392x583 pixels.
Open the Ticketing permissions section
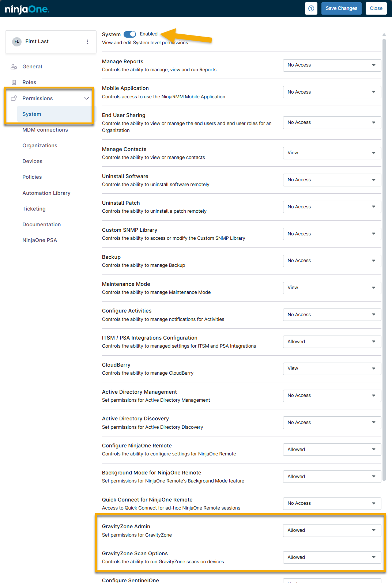pos(34,209)
